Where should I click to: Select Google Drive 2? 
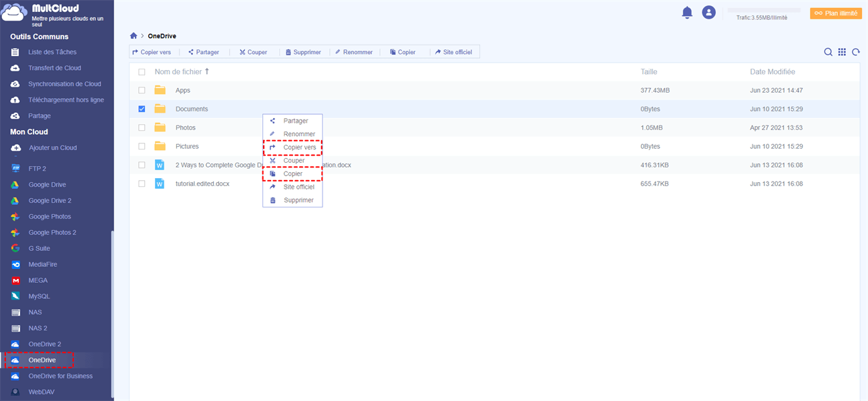(x=50, y=201)
